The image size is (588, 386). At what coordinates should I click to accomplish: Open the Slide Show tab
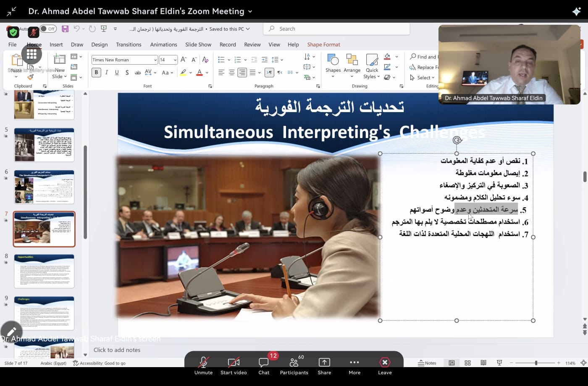(x=198, y=44)
